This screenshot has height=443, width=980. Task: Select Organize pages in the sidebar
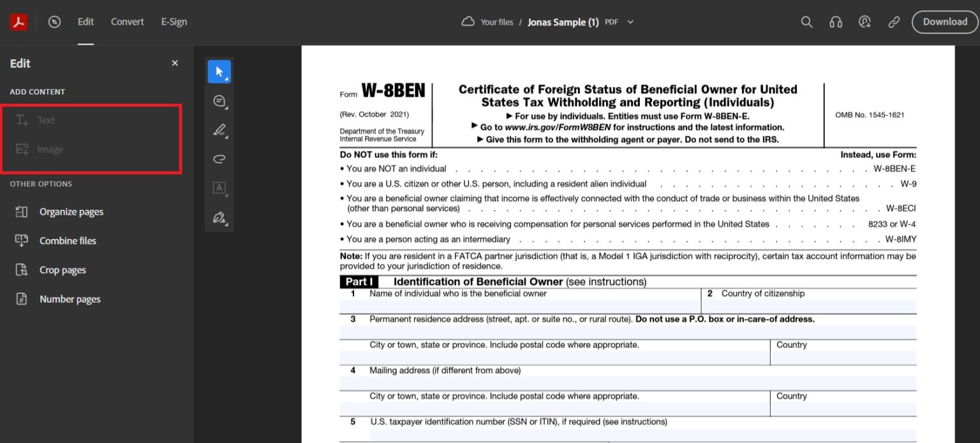[72, 211]
